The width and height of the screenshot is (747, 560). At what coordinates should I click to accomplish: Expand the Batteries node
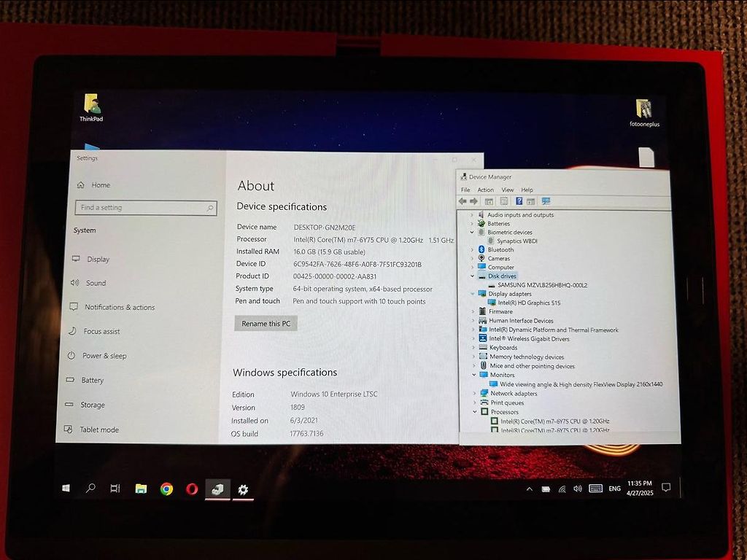(x=472, y=223)
